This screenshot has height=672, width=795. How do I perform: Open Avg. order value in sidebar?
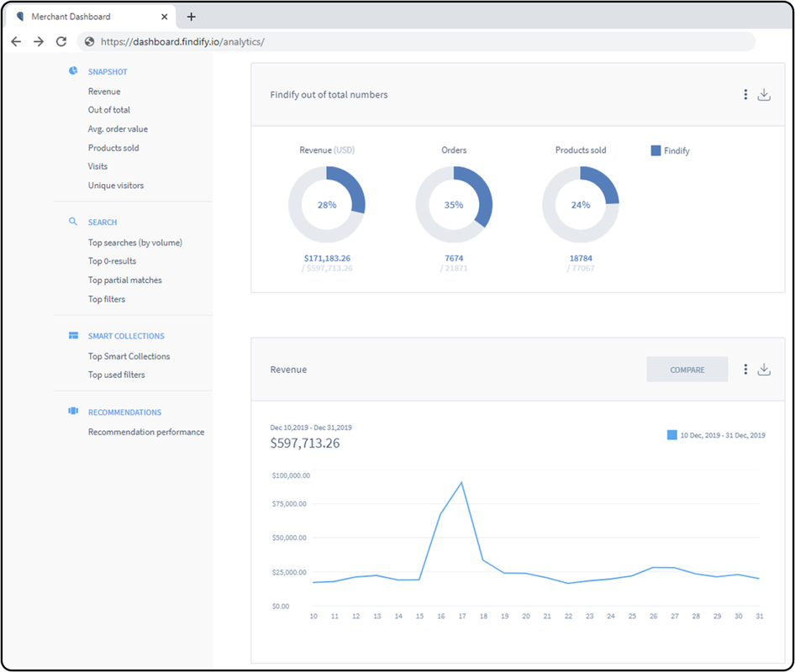coord(118,129)
